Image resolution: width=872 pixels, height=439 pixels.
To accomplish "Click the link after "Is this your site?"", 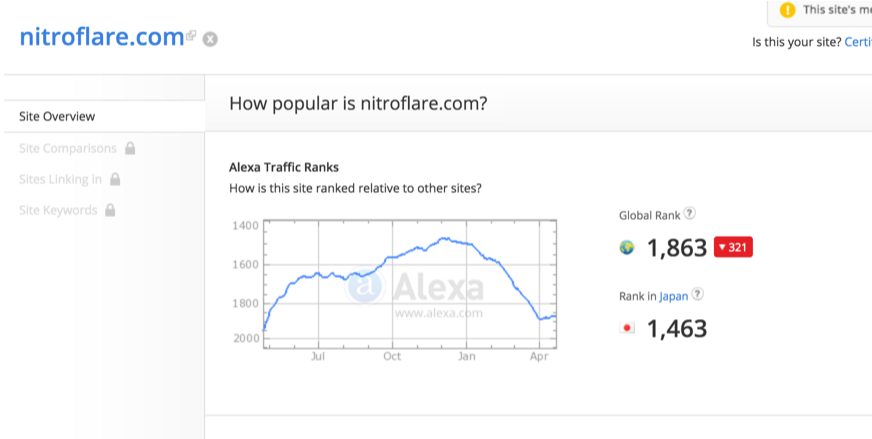I will coord(857,42).
